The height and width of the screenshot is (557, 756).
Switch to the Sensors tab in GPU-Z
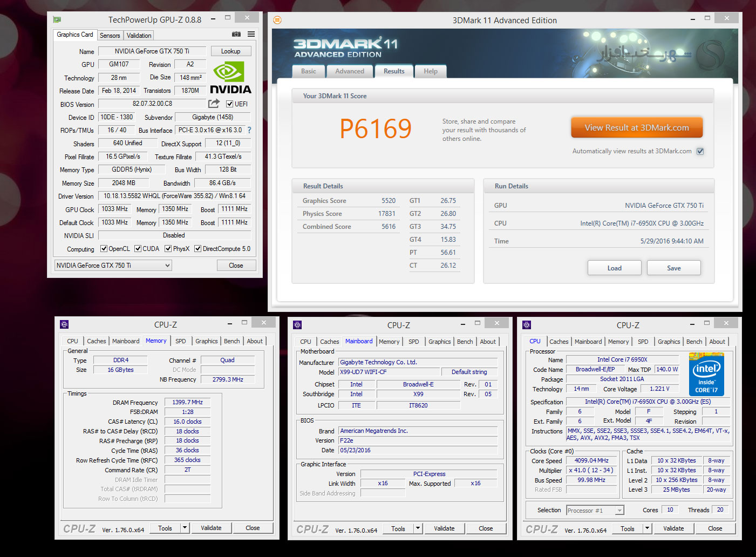[110, 36]
